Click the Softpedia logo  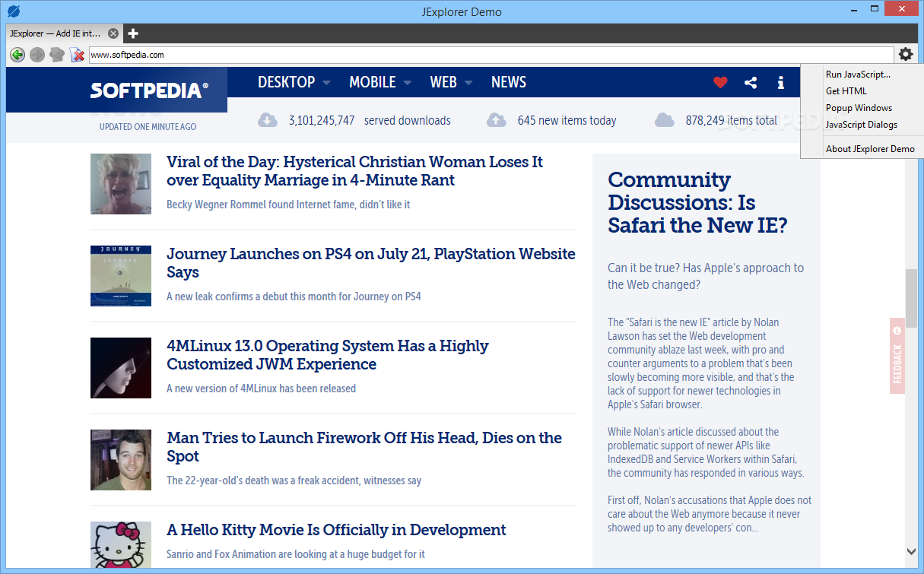point(149,90)
